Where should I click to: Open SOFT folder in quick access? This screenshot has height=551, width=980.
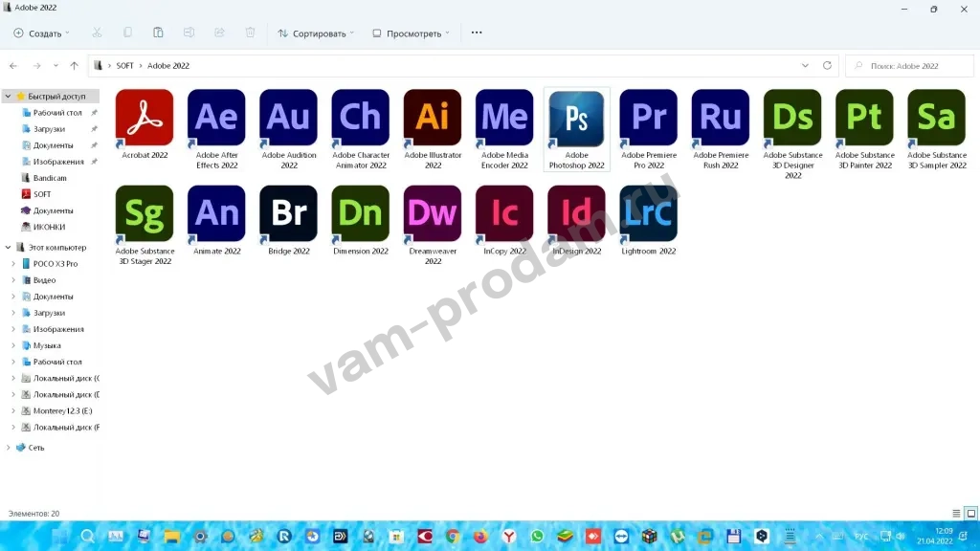click(42, 194)
